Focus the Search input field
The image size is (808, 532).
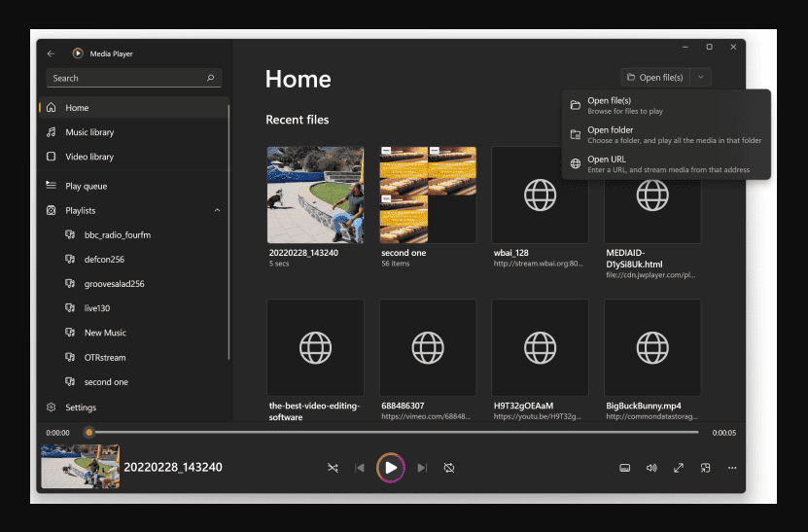pyautogui.click(x=134, y=78)
